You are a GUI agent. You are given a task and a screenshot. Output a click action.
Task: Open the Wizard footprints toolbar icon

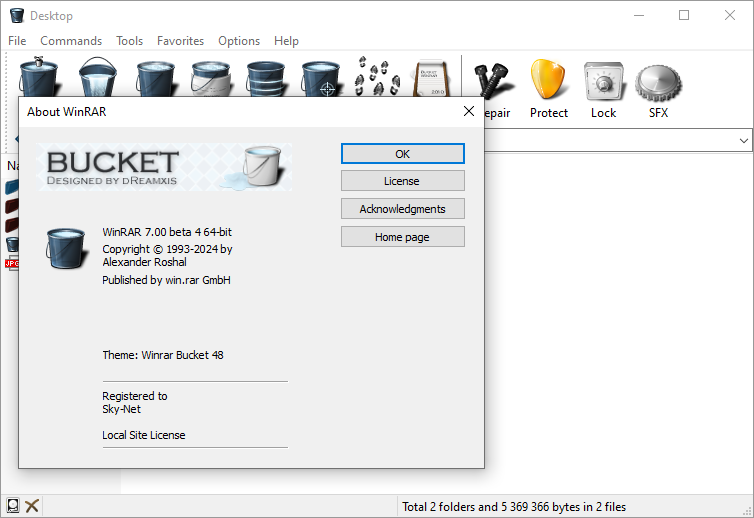click(x=377, y=76)
